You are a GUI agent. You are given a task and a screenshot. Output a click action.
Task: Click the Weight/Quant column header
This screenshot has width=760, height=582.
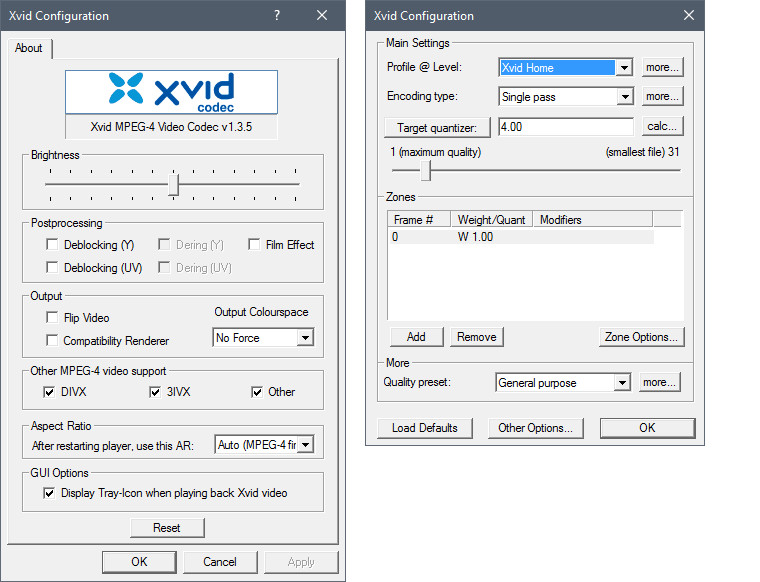[x=492, y=220]
